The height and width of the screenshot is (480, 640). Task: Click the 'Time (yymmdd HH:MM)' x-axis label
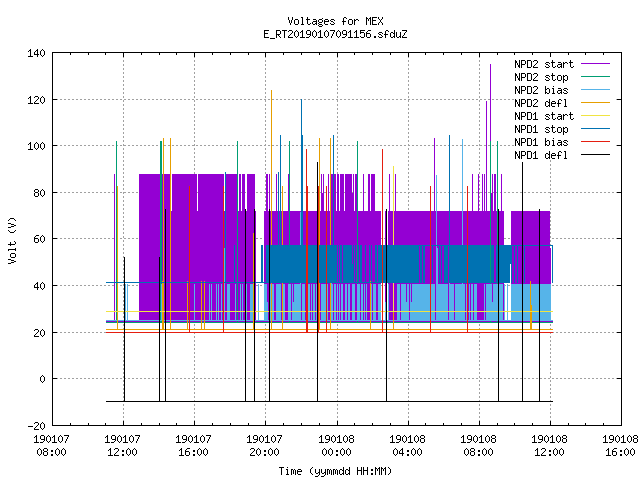point(335,471)
